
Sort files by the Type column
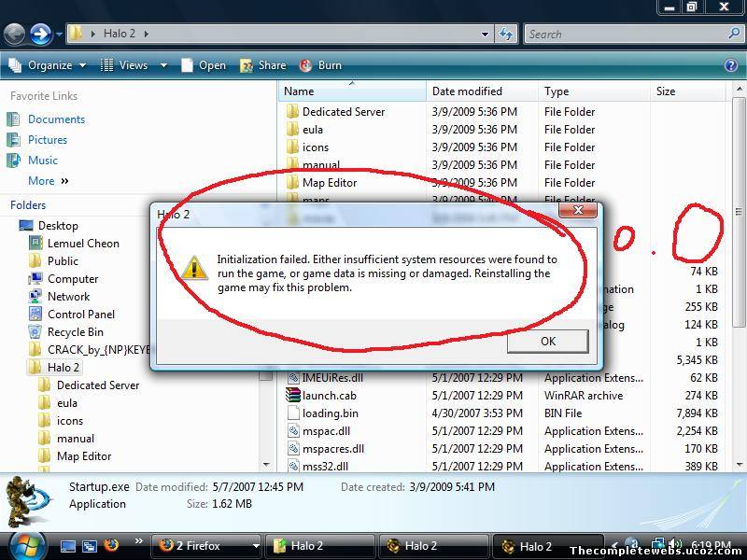594,91
